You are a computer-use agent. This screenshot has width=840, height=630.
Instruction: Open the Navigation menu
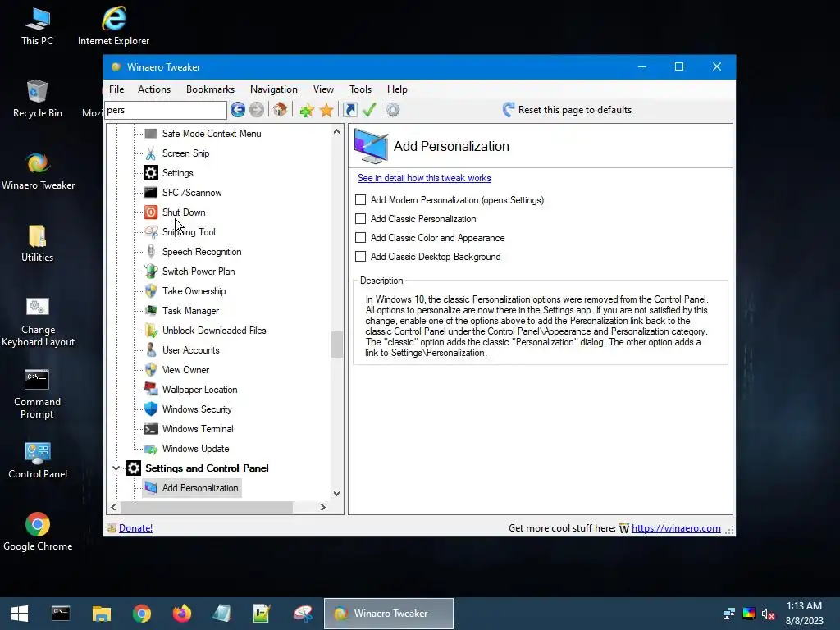point(274,89)
